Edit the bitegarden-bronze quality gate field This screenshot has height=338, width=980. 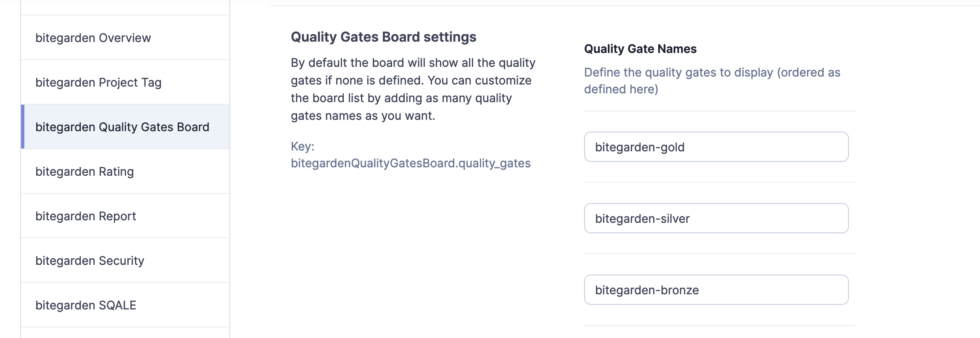[716, 290]
